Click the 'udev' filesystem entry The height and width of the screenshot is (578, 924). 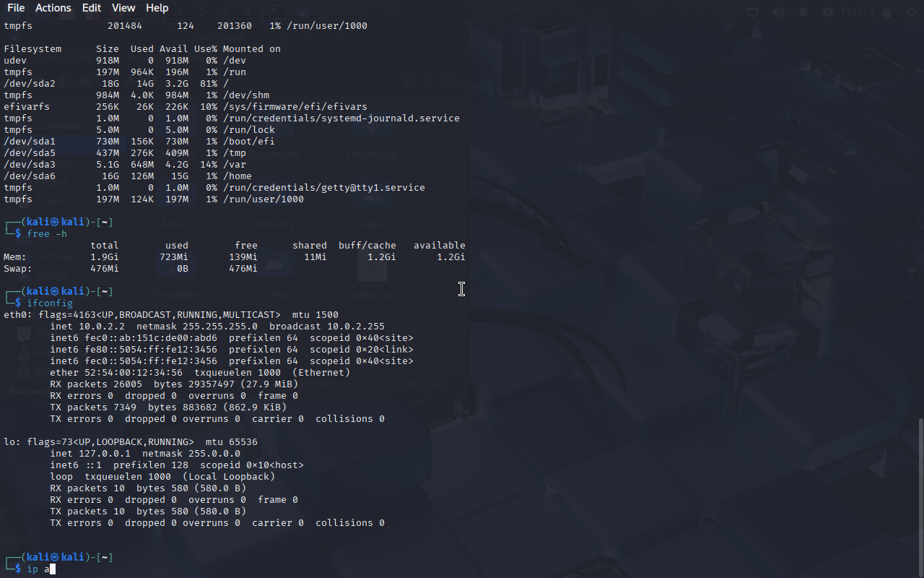click(15, 61)
